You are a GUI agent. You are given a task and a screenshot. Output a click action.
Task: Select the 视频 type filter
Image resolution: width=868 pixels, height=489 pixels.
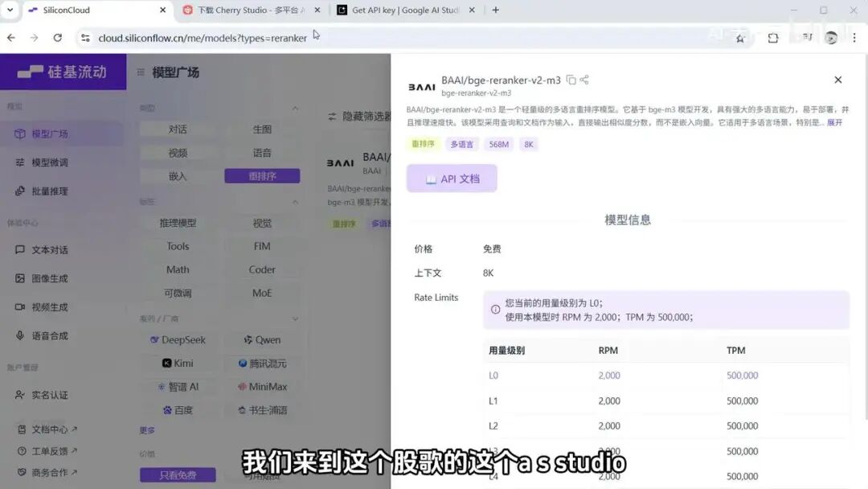[x=178, y=153]
